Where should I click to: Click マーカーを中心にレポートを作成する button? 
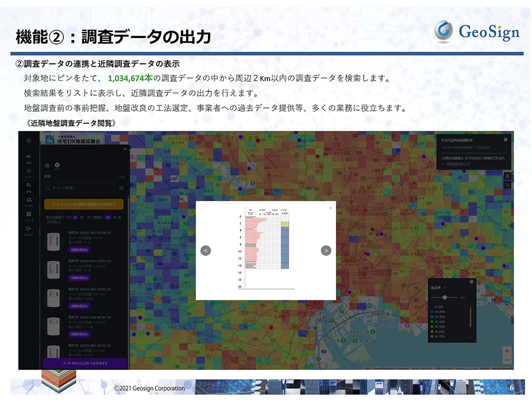(85, 363)
